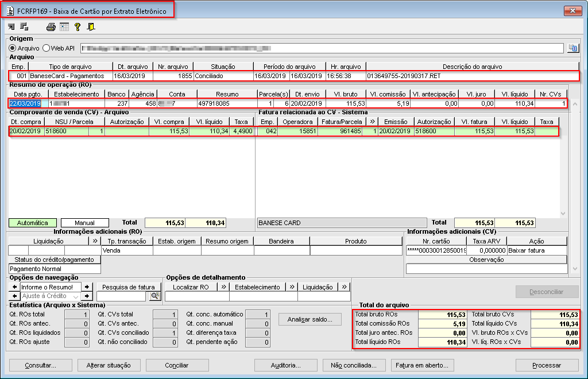The image size is (588, 379).
Task: Click the Ação value Baixar fatura
Action: point(537,250)
